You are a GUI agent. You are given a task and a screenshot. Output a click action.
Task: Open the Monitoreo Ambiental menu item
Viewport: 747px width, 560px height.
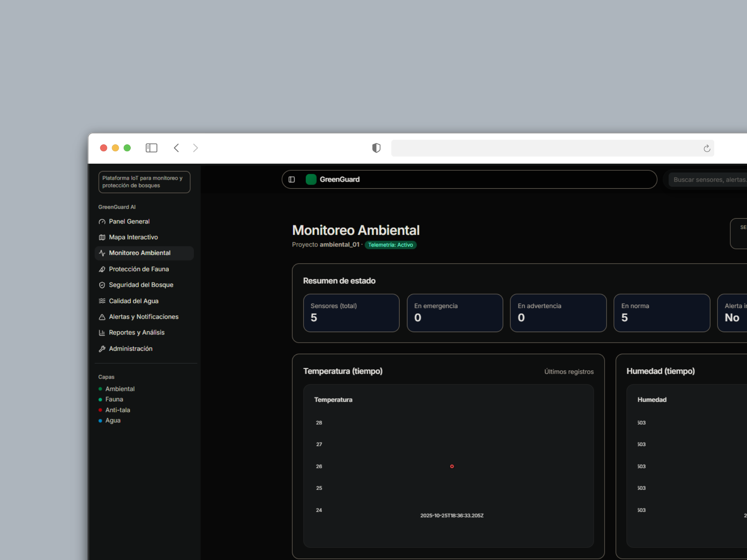139,253
